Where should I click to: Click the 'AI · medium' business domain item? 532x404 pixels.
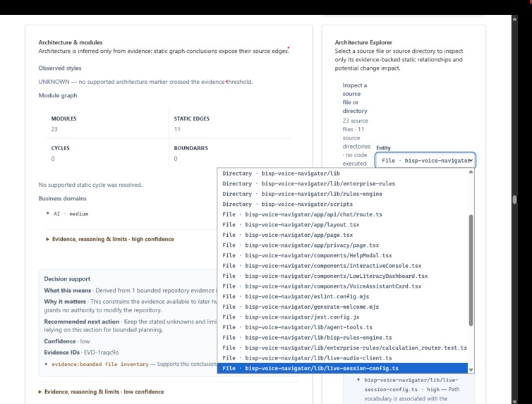[71, 214]
